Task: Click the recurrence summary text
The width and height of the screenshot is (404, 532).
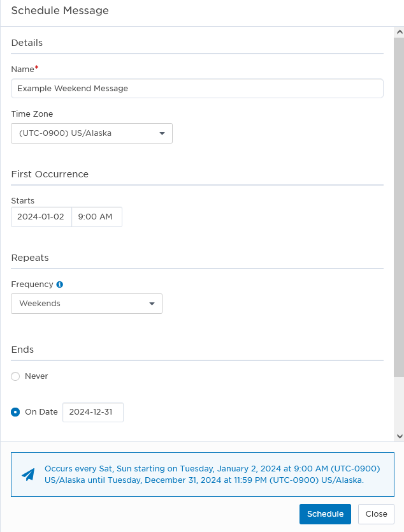Action: tap(212, 474)
